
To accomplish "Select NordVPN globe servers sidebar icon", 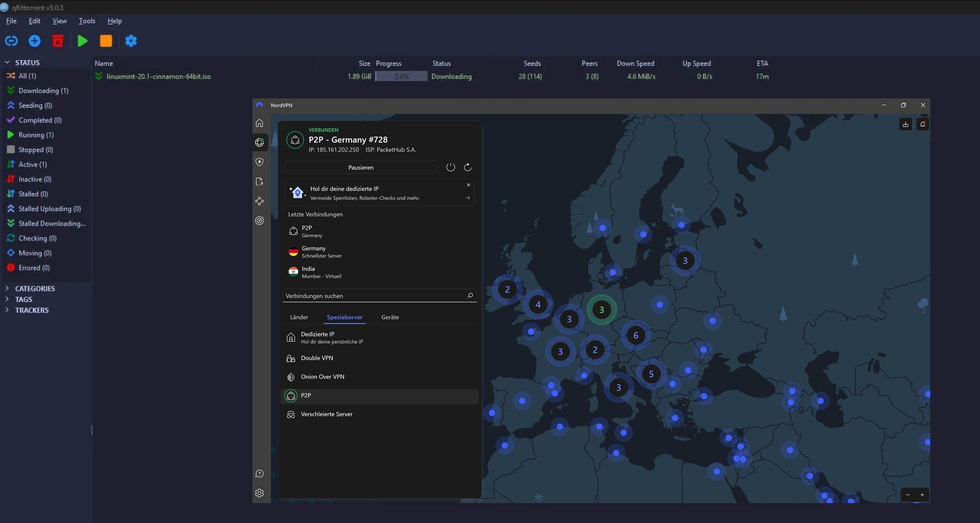I will click(260, 143).
